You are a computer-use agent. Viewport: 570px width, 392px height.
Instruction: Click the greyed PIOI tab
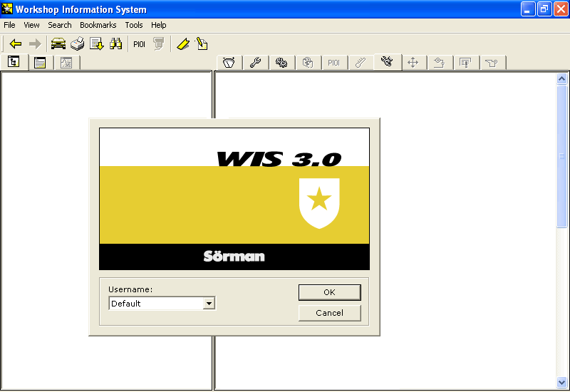[x=334, y=63]
